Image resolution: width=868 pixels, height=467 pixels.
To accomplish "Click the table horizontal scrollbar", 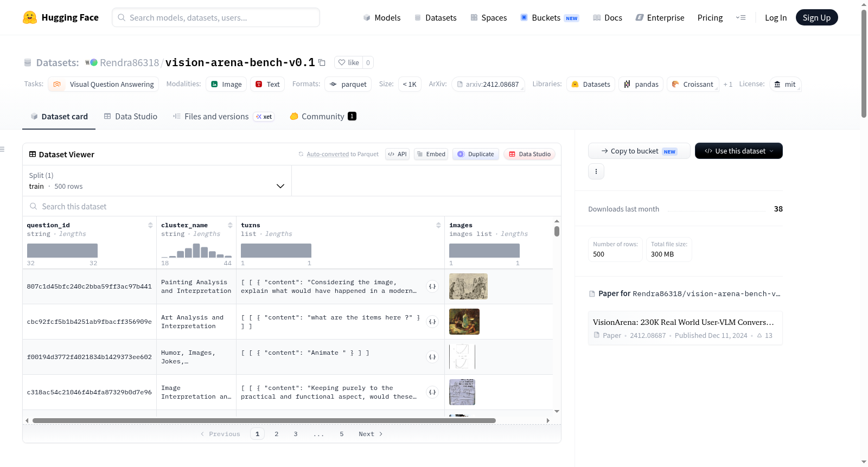I will 264,420.
